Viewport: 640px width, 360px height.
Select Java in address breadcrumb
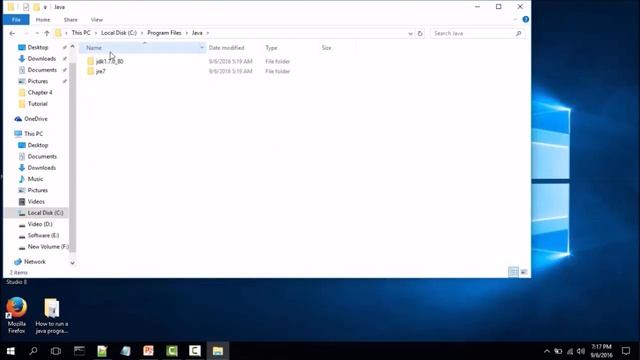tap(197, 33)
